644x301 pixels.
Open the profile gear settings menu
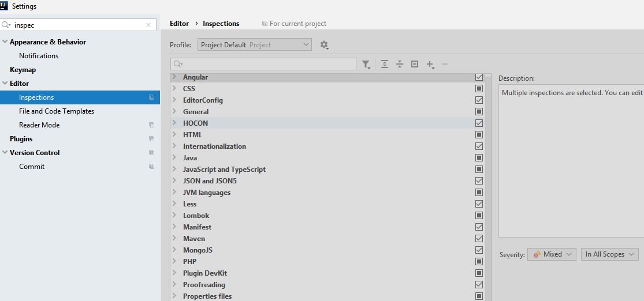[325, 45]
